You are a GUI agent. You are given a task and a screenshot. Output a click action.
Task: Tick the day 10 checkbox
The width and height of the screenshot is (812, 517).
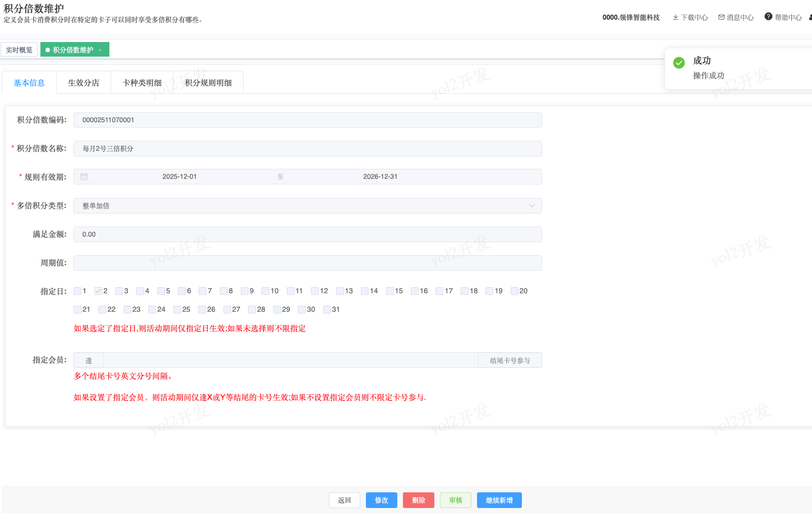pos(265,291)
